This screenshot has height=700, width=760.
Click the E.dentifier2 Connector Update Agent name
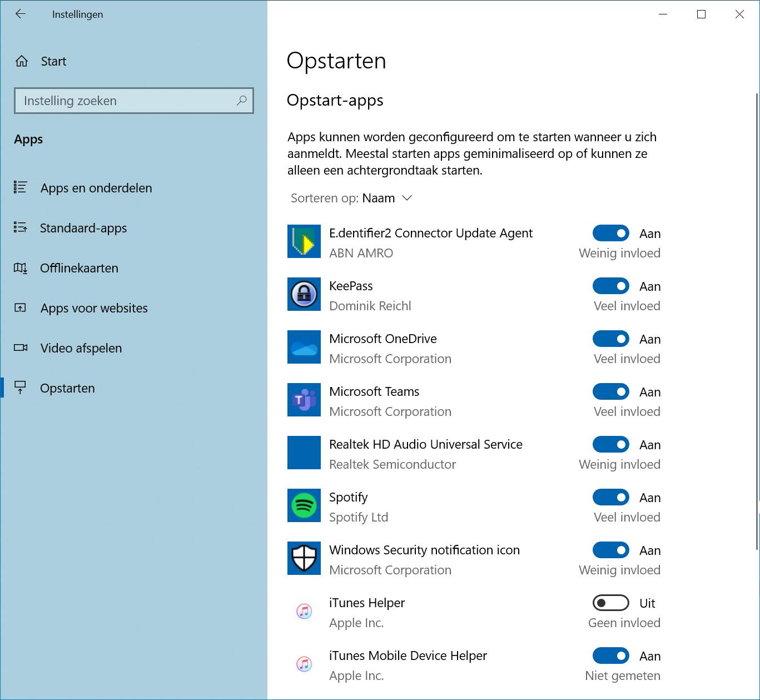(431, 233)
